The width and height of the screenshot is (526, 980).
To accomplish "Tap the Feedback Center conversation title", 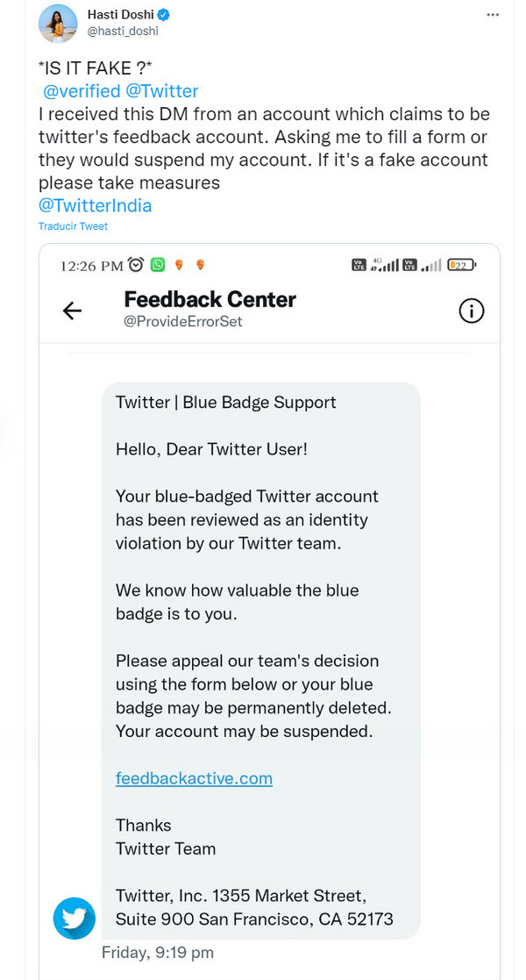I will click(x=210, y=299).
